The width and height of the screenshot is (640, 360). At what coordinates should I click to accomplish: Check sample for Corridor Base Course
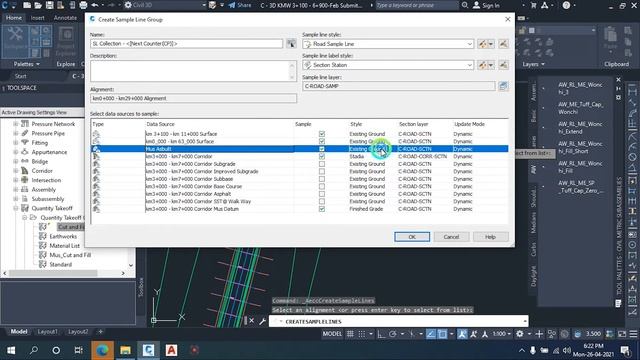322,187
